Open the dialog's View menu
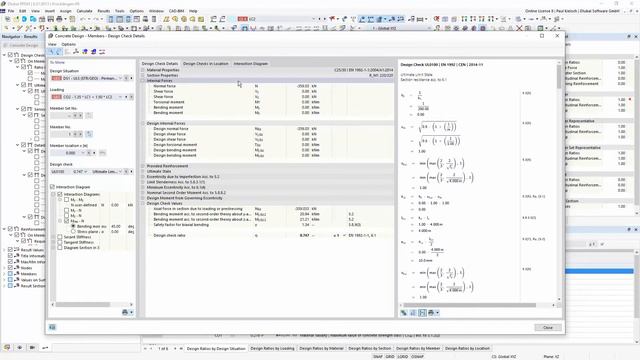Screen dimensions: 640x360 52,44
